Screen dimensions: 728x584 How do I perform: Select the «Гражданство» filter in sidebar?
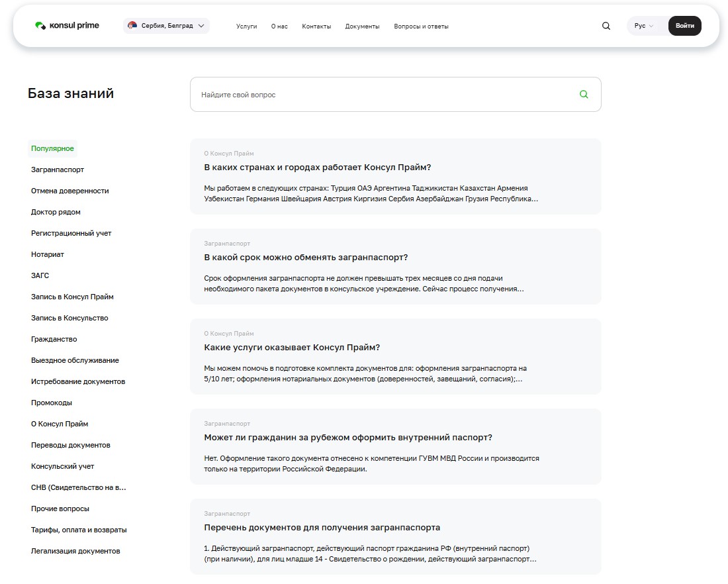54,339
